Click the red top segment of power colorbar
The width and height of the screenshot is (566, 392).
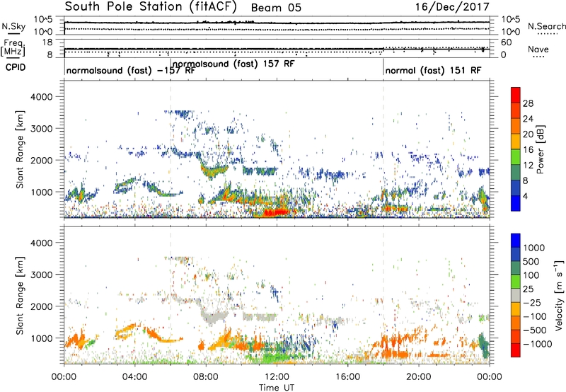click(x=516, y=95)
